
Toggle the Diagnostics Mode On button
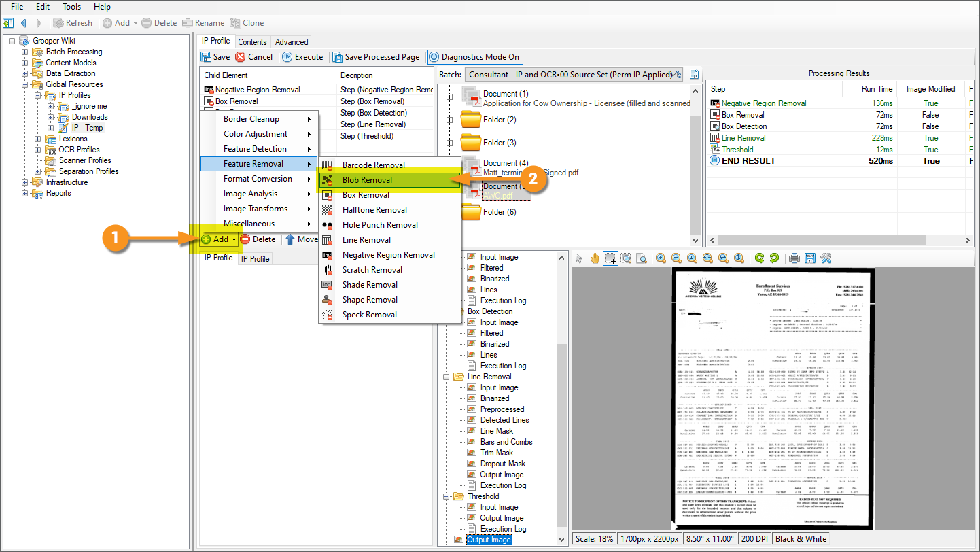[x=474, y=57]
